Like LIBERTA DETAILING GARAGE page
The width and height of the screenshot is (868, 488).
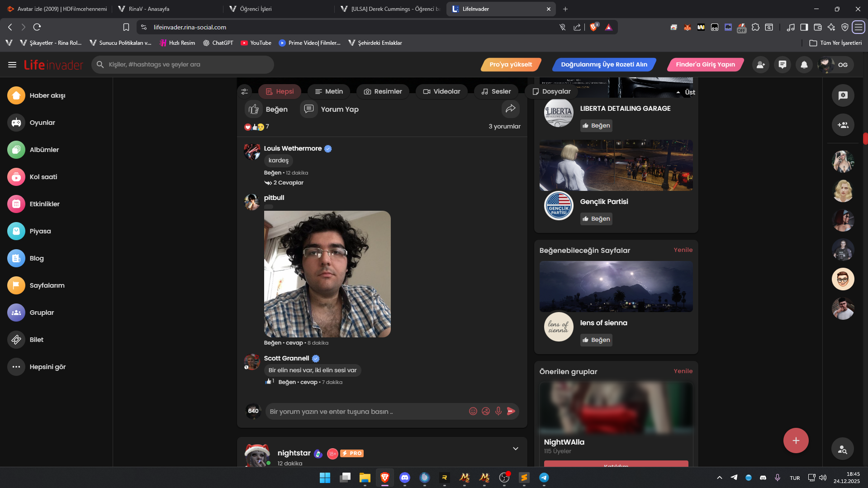tap(596, 126)
